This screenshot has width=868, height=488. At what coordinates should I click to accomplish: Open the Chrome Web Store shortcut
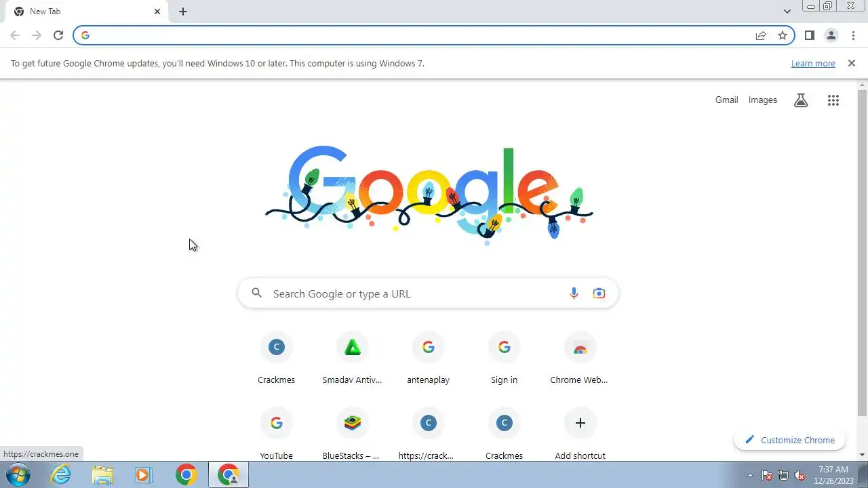[x=580, y=359]
